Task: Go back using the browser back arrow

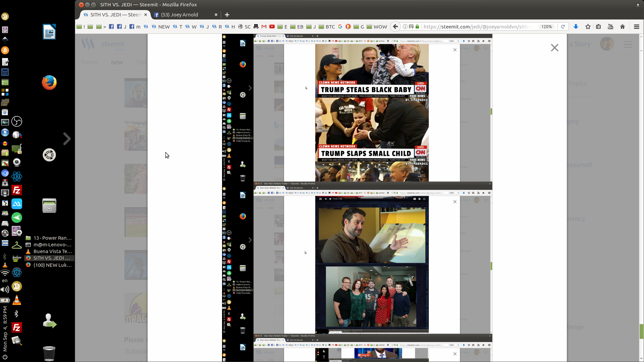Action: (395, 26)
